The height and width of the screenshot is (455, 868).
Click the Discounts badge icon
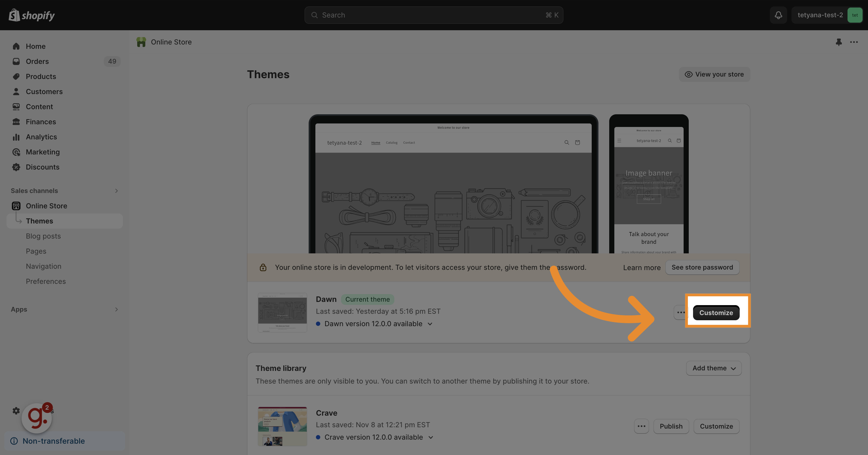tap(16, 167)
